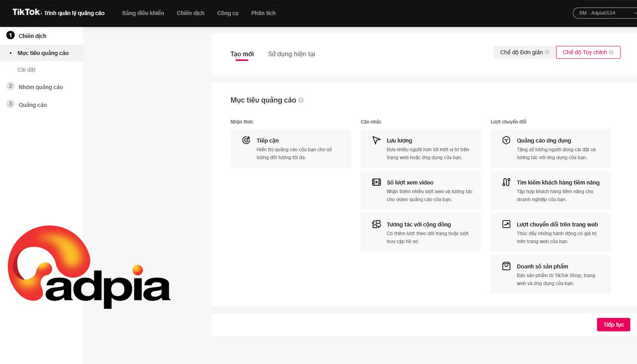Click the Số lượt xem video film icon

point(376,182)
